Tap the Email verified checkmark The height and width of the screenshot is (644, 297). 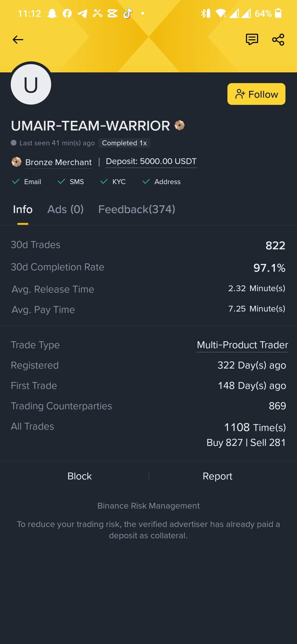click(x=16, y=181)
